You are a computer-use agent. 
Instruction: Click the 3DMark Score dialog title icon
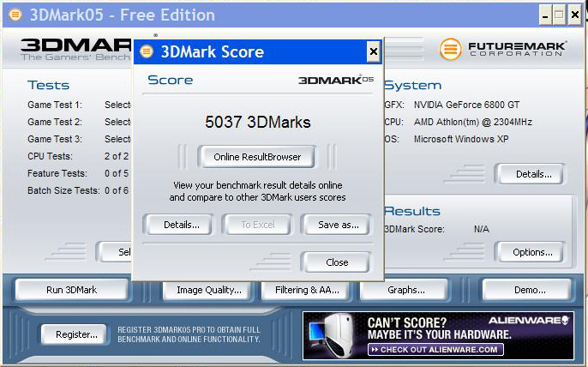147,51
